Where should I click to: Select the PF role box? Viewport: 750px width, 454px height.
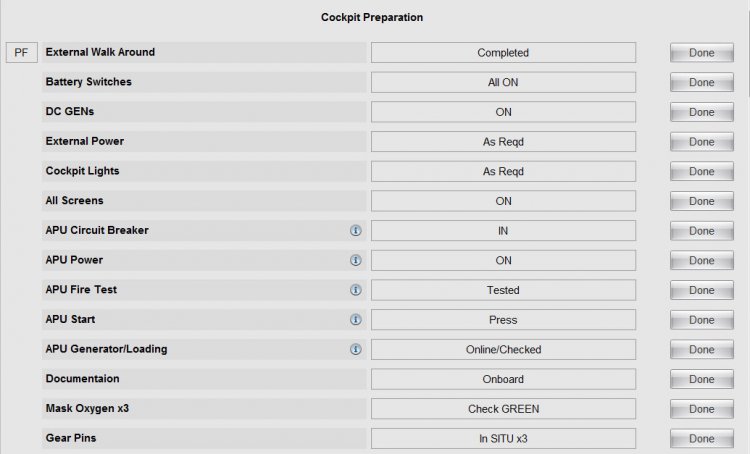[x=22, y=53]
